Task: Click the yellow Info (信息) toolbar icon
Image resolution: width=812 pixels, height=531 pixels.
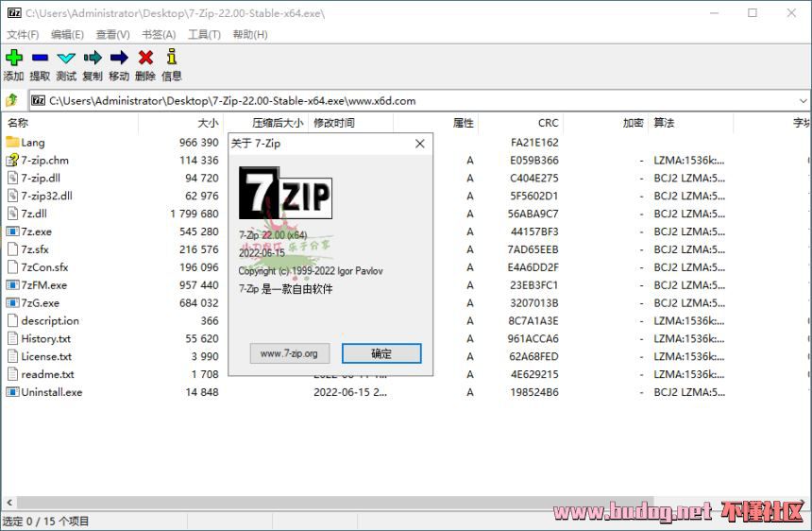Action: 171,59
